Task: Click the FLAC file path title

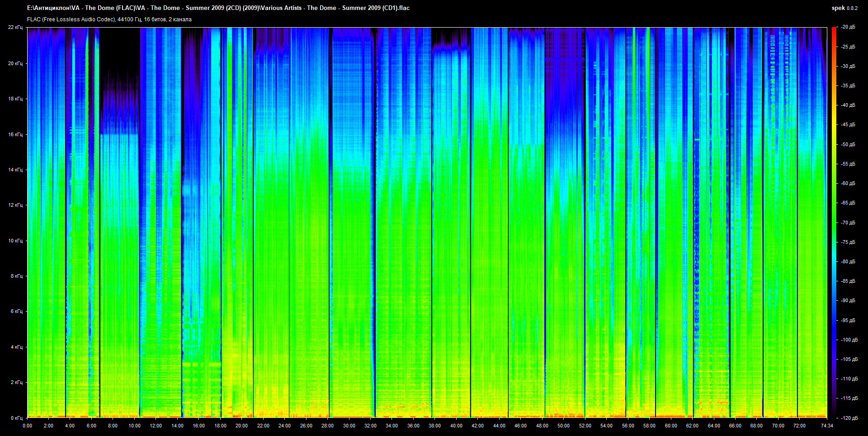Action: 218,8
